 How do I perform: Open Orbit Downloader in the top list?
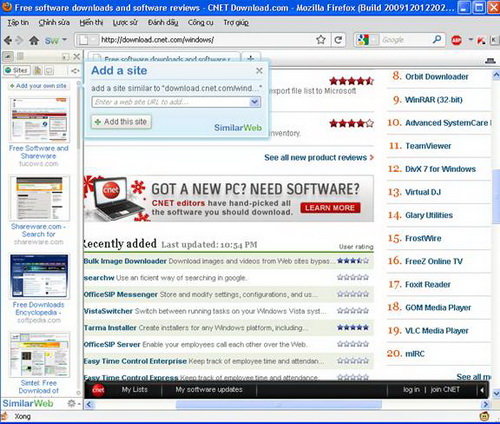point(437,77)
